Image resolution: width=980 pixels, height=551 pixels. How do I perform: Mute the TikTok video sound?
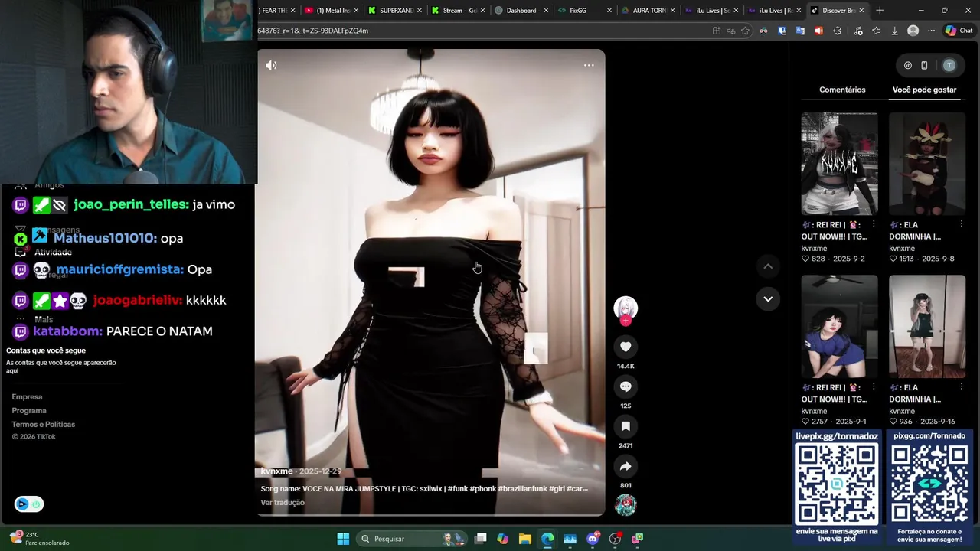click(271, 65)
